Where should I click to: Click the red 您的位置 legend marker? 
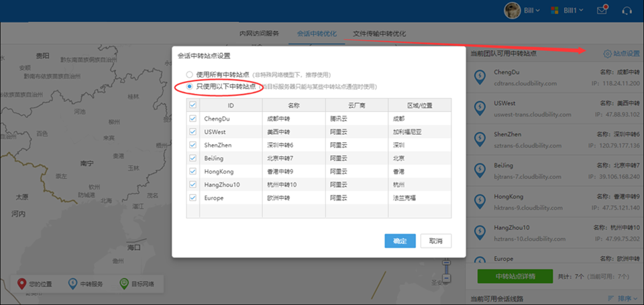pos(21,284)
